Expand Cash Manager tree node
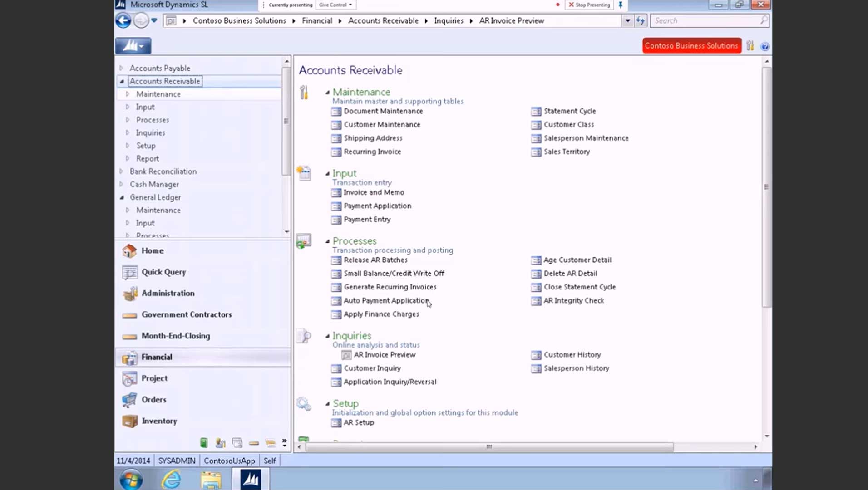868x490 pixels. [121, 184]
